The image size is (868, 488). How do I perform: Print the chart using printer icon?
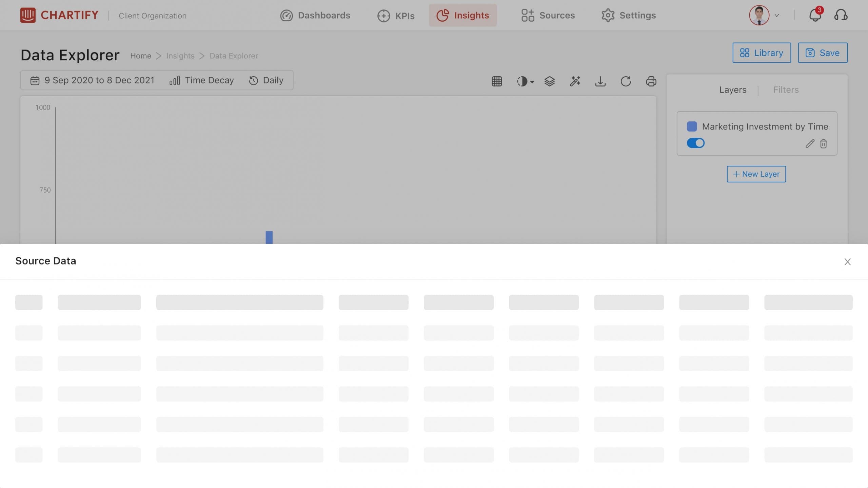pyautogui.click(x=651, y=81)
